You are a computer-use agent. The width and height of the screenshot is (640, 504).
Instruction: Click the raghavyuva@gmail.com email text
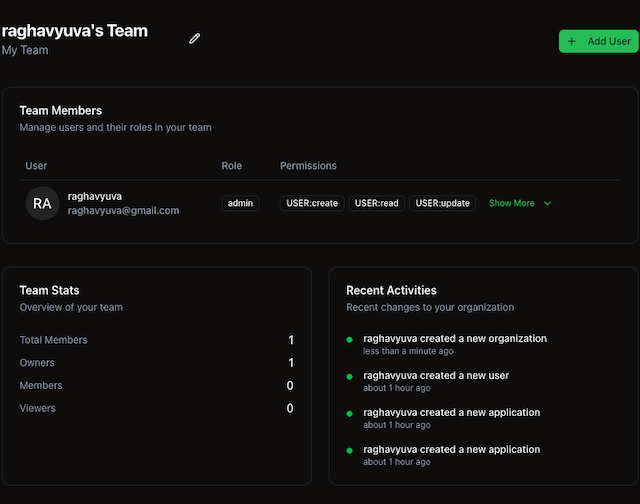(x=123, y=211)
